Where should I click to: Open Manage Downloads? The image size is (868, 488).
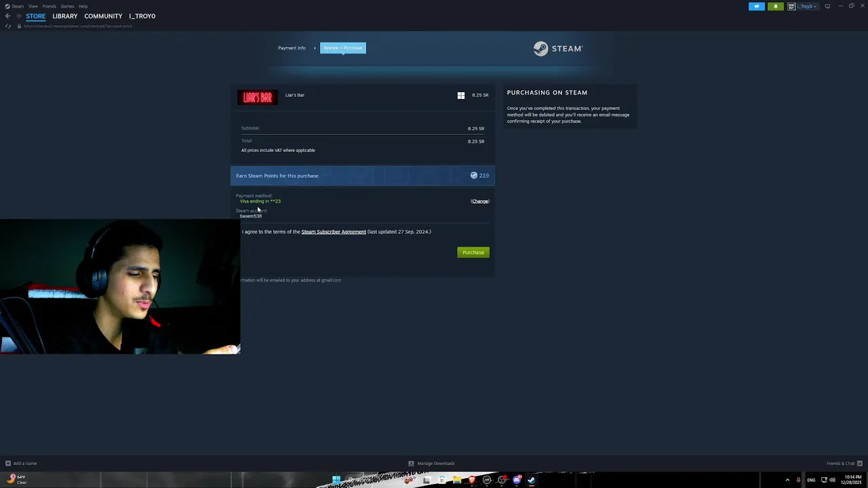tap(432, 464)
